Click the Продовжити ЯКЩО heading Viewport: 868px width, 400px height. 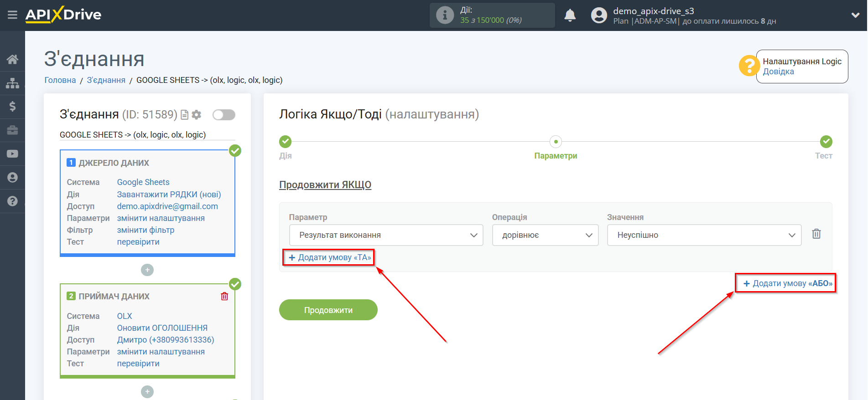point(325,185)
